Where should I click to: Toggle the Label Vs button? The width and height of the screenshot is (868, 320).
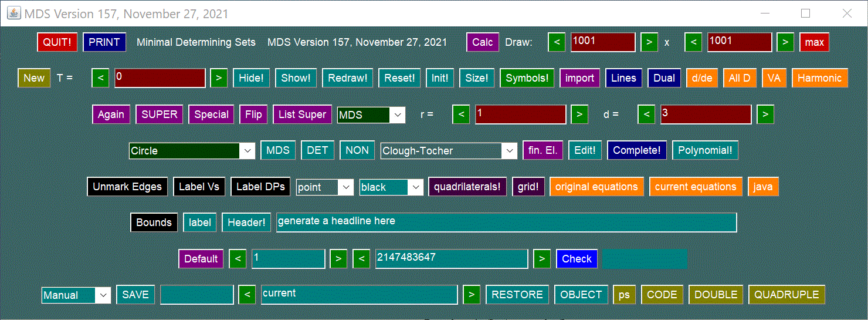tap(199, 187)
